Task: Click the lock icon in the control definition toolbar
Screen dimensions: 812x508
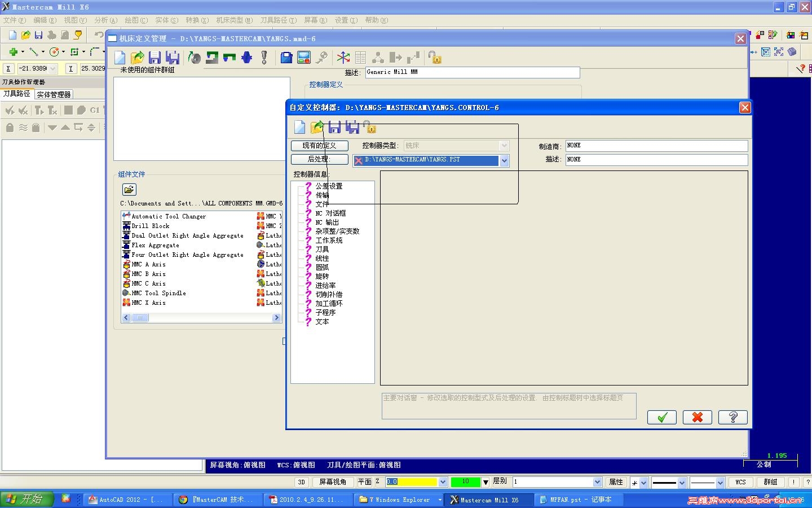Action: click(x=370, y=128)
